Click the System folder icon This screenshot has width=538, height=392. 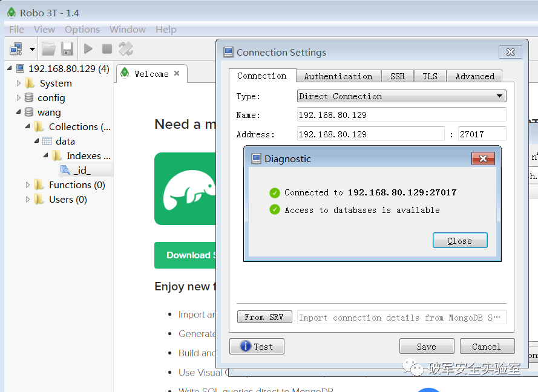(30, 83)
